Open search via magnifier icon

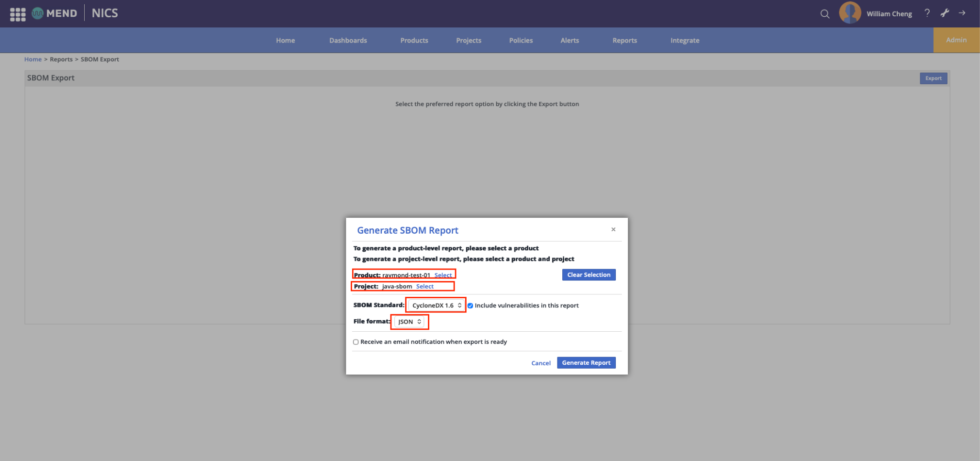point(824,14)
